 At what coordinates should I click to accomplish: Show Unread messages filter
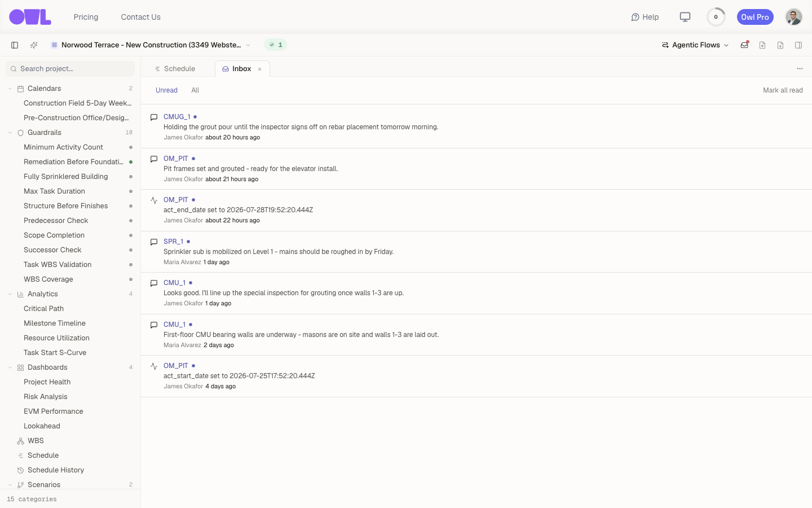[166, 90]
